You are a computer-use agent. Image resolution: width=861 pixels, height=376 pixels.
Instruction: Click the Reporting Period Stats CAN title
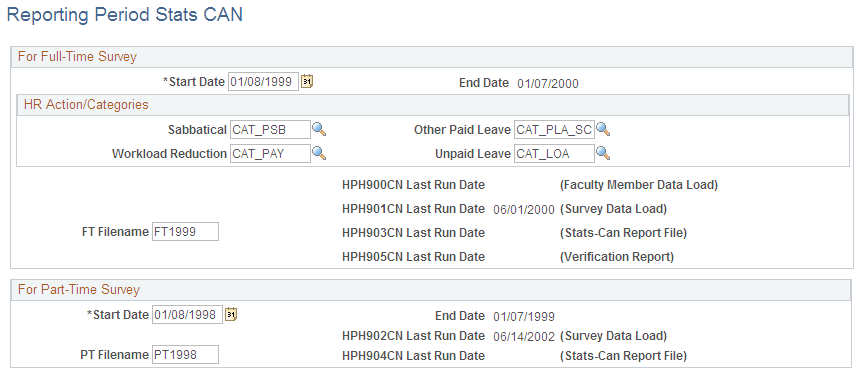pos(125,14)
